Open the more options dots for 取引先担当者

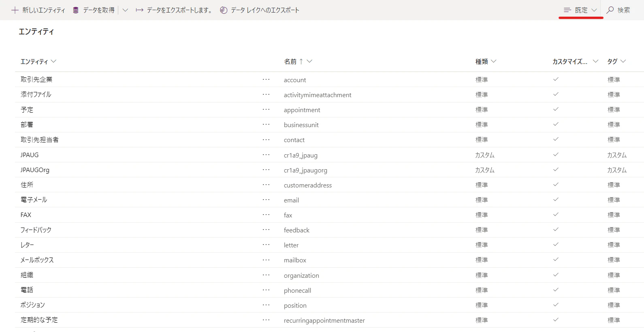pos(266,140)
